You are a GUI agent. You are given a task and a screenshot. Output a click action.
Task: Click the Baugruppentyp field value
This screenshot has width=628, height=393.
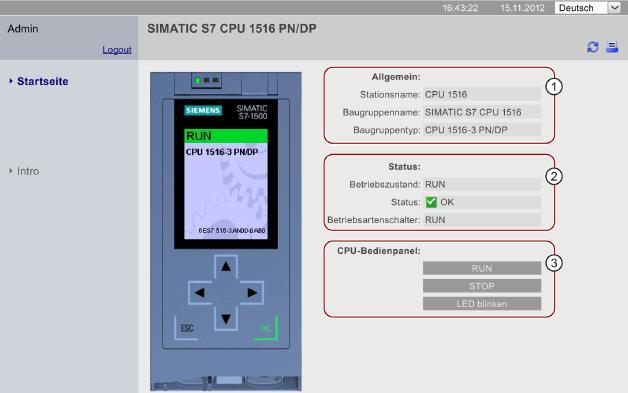pos(482,130)
